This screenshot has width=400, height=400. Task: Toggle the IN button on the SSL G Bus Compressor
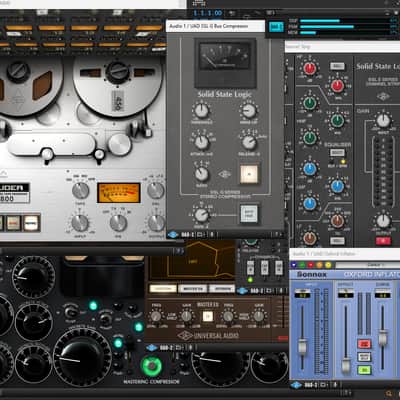tap(249, 174)
